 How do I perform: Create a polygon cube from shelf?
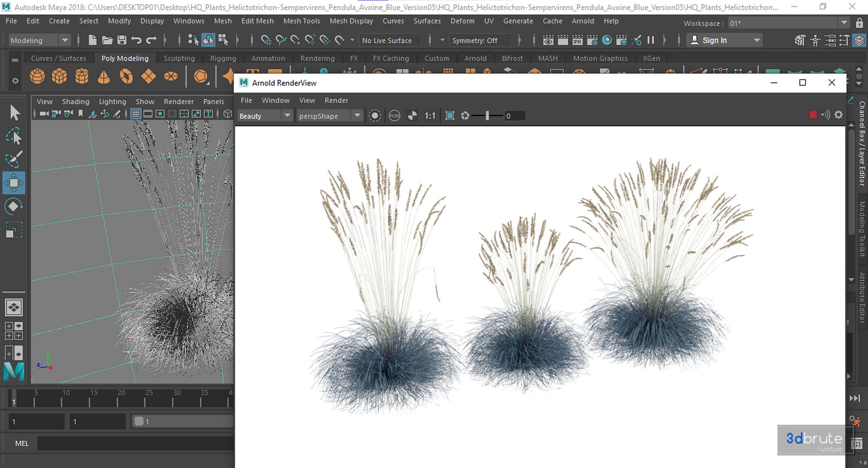point(59,76)
